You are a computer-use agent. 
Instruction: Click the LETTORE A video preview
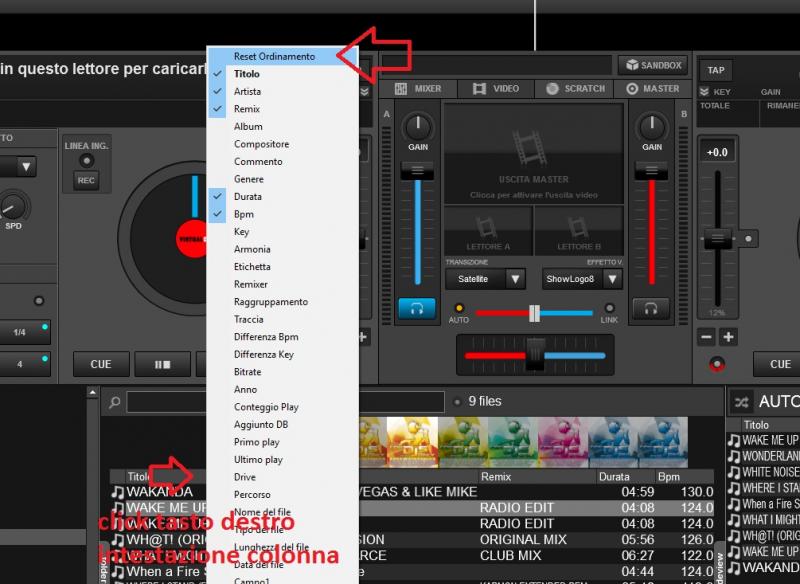[x=488, y=231]
